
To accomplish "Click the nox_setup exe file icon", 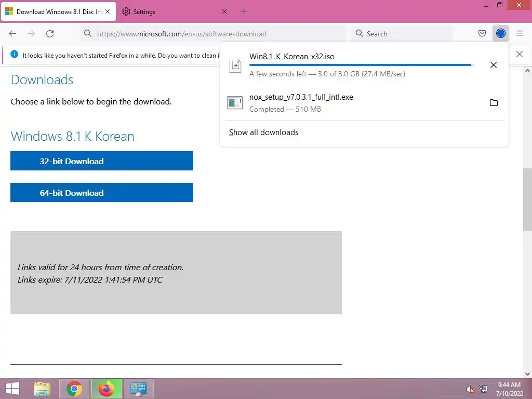I will click(x=235, y=102).
